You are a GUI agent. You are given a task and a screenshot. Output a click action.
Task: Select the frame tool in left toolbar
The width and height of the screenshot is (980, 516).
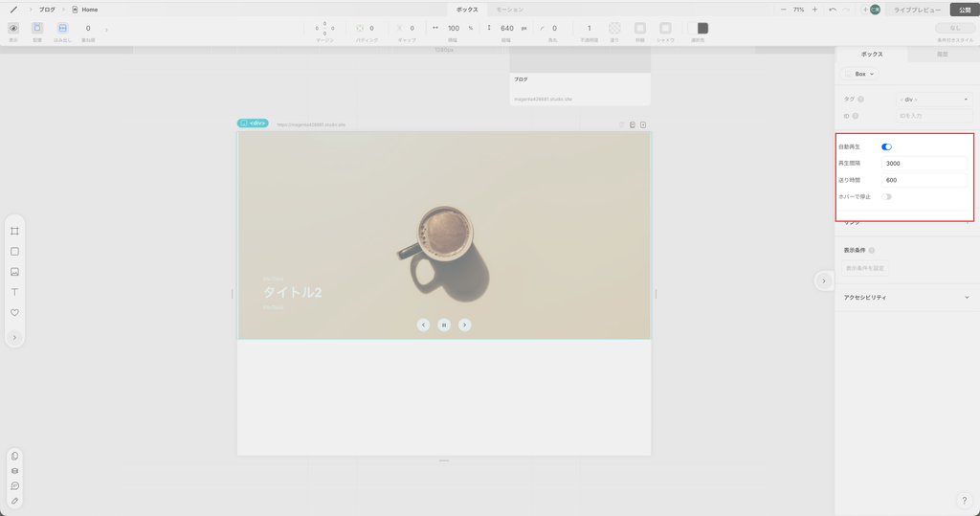pyautogui.click(x=14, y=232)
